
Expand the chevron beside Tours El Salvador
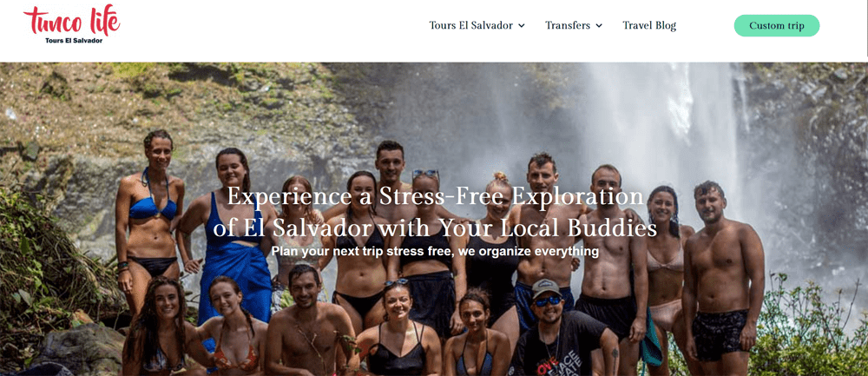[x=522, y=25]
